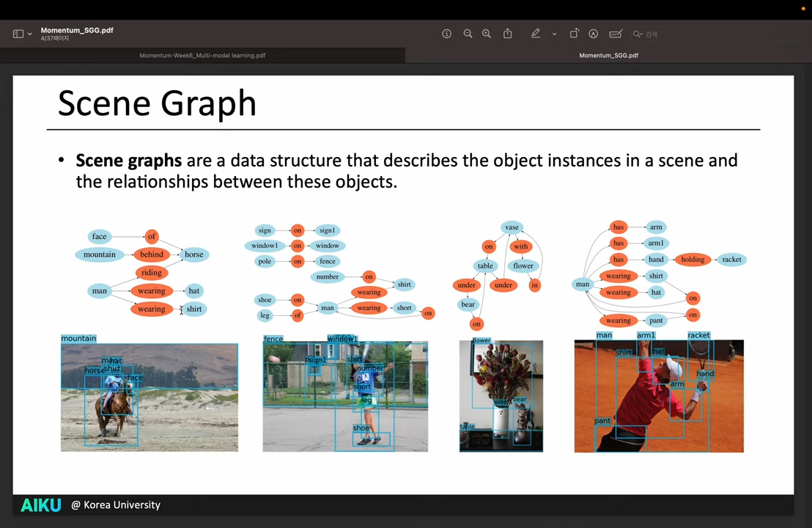Viewport: 812px width, 528px height.
Task: Select the Markup pencil tool
Action: 536,34
